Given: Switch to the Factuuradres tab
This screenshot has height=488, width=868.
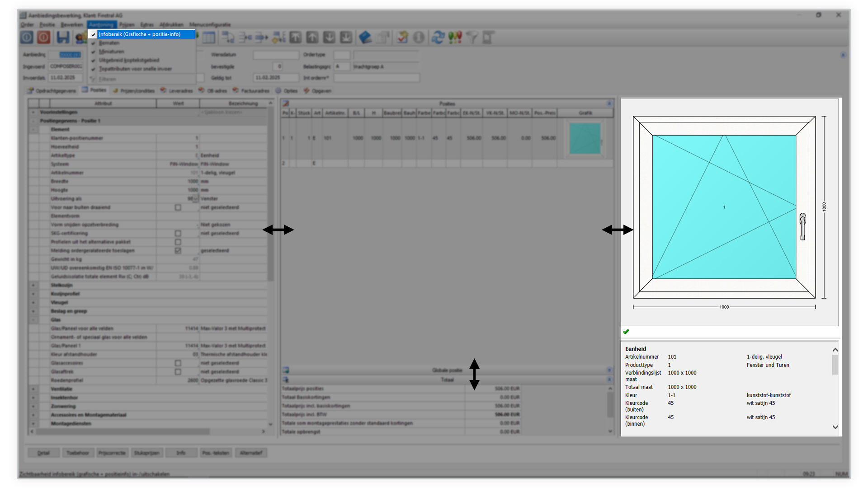Looking at the screenshot, I should pyautogui.click(x=251, y=91).
